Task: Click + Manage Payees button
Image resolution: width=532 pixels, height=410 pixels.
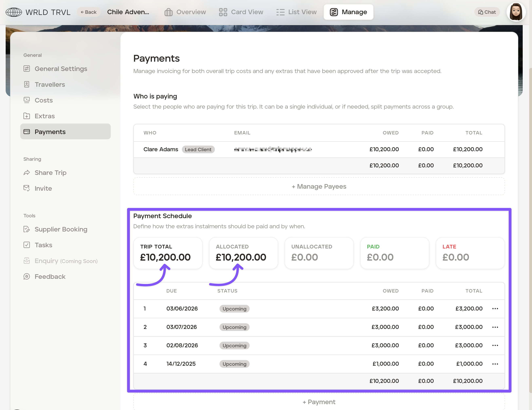Action: (319, 186)
